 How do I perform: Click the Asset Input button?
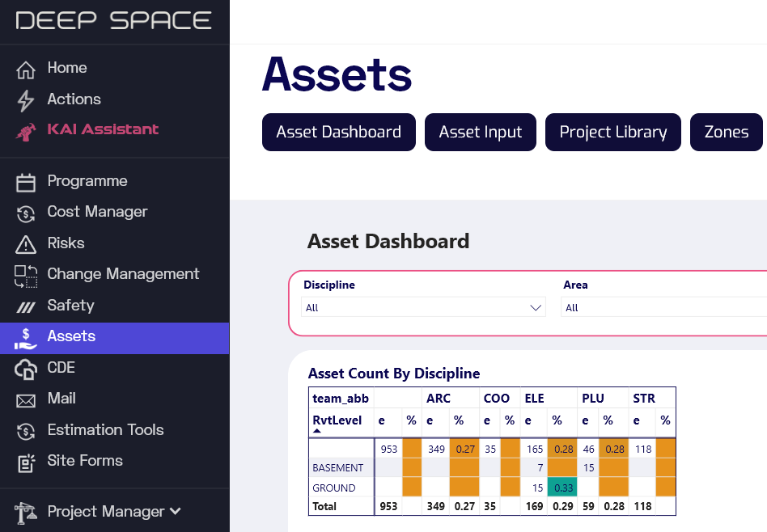coord(481,132)
